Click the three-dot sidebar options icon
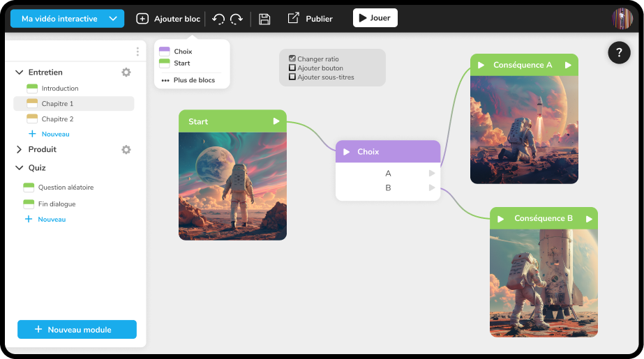 pos(137,52)
